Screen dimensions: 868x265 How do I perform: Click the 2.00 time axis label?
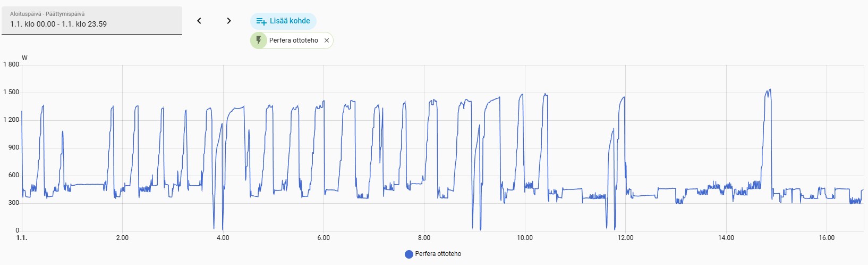122,238
